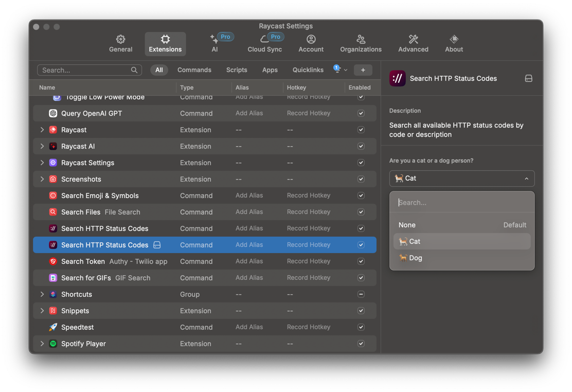Choose None default option in dropdown
This screenshot has width=572, height=392.
point(462,225)
